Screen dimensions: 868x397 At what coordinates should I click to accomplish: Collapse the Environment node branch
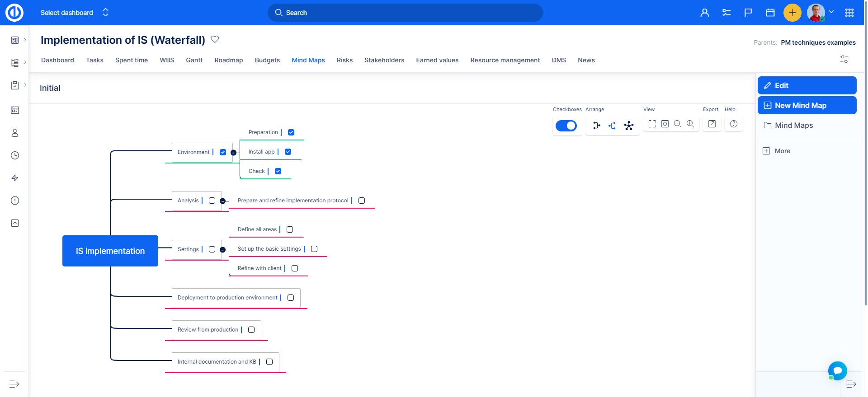coord(233,153)
